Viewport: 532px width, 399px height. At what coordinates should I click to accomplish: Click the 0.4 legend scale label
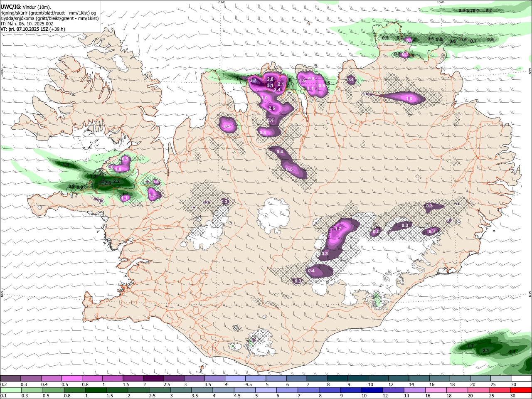point(44,384)
